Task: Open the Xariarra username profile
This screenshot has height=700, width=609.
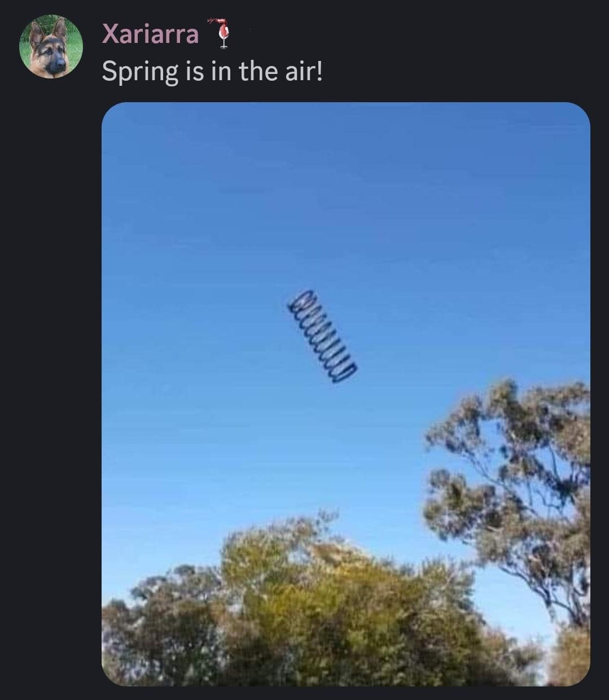Action: (150, 34)
